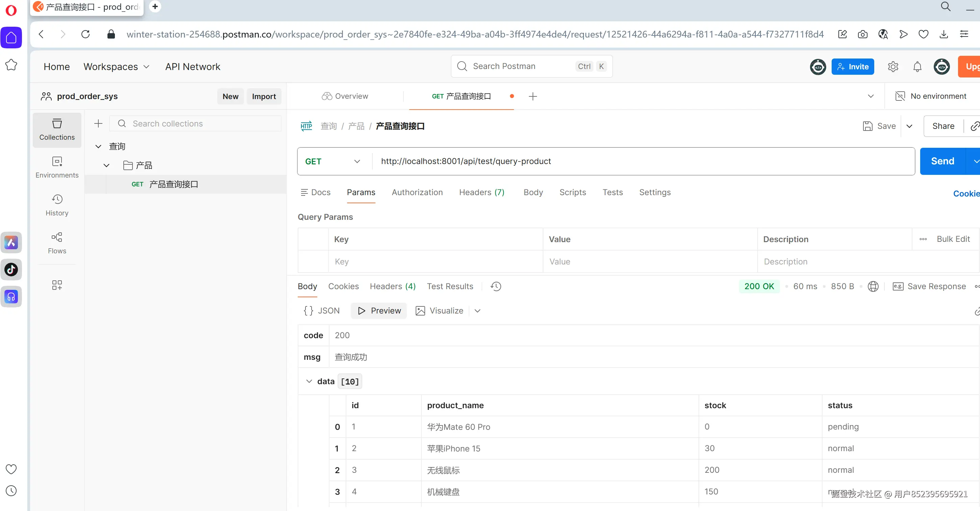
Task: Open the Test Results response tab
Action: coord(450,286)
